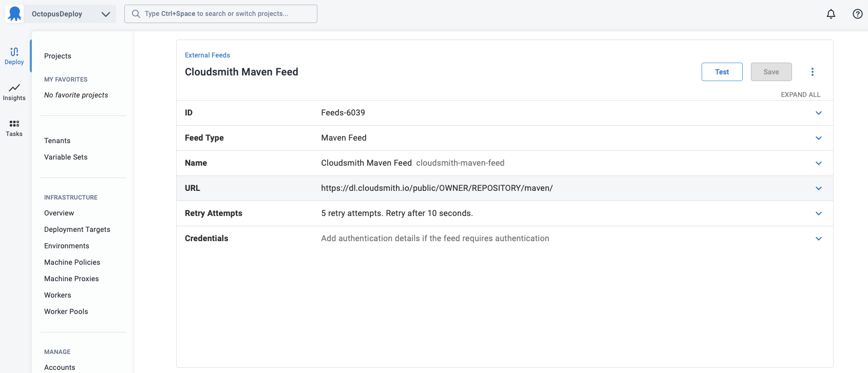This screenshot has width=868, height=373.
Task: Open Accounts under Manage
Action: click(x=60, y=367)
